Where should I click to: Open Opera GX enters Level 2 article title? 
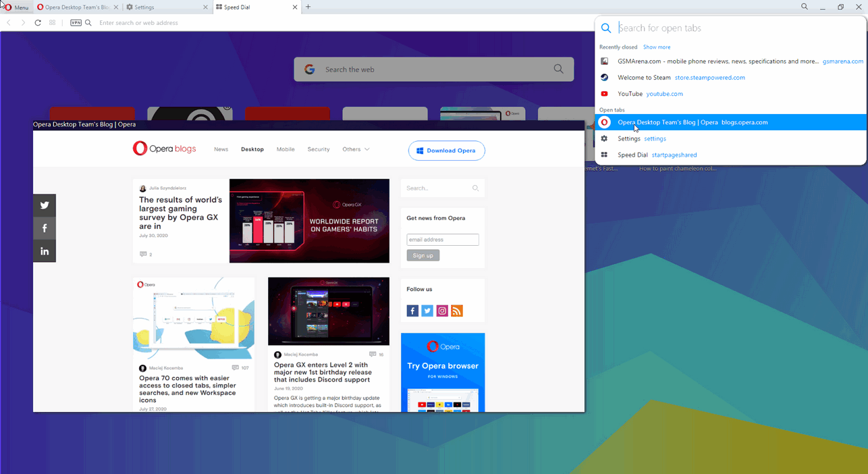(x=323, y=372)
